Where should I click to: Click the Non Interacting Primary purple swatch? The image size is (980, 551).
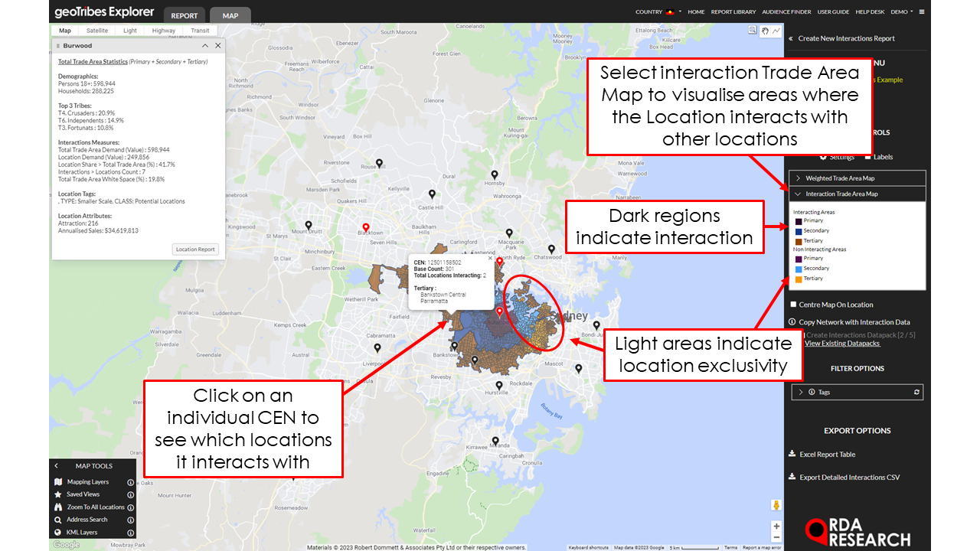(799, 259)
